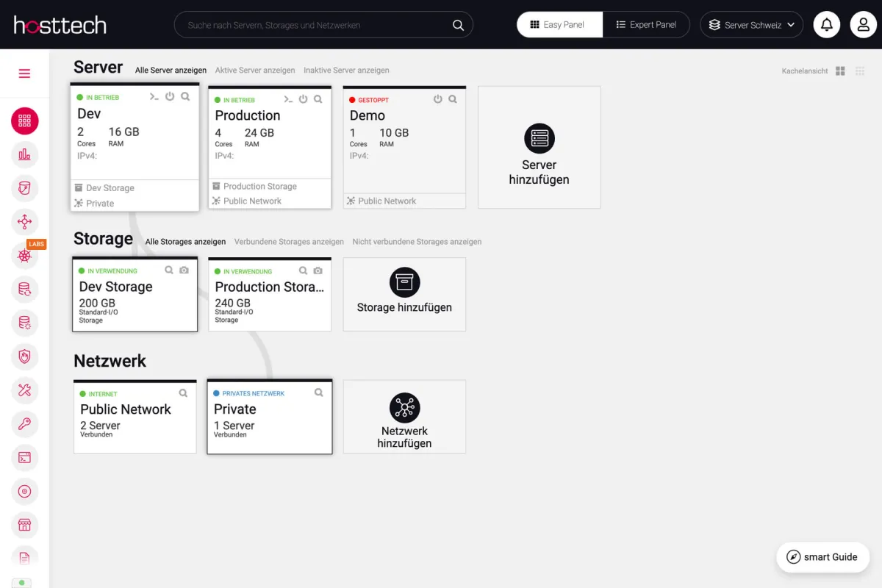Image resolution: width=882 pixels, height=588 pixels.
Task: Switch to the Easy Panel
Action: click(559, 25)
